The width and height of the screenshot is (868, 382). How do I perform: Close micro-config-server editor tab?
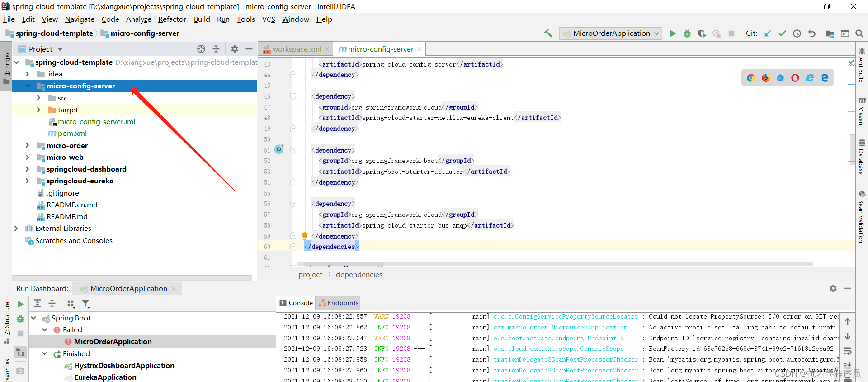pos(420,49)
